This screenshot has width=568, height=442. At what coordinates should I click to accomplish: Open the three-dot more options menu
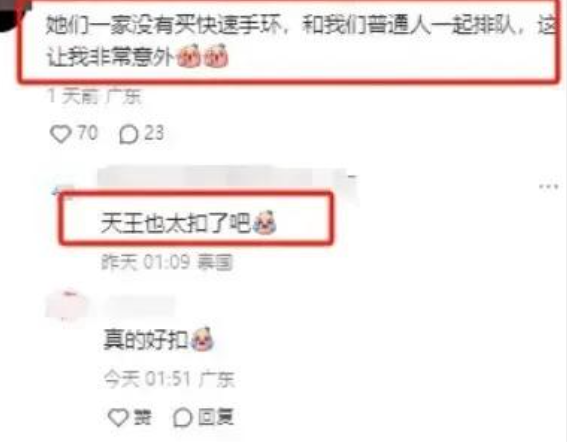548,187
